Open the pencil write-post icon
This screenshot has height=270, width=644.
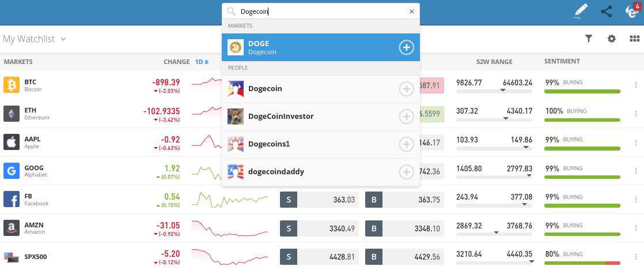point(580,12)
